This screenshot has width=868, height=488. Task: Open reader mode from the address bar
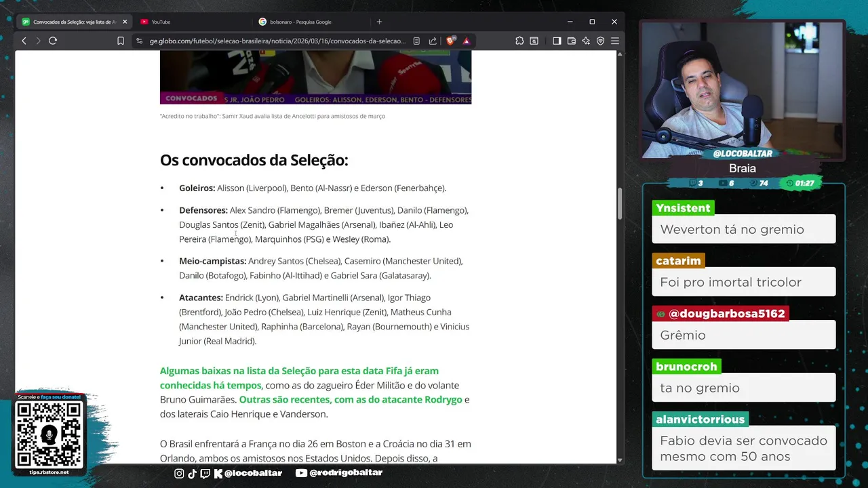point(416,41)
